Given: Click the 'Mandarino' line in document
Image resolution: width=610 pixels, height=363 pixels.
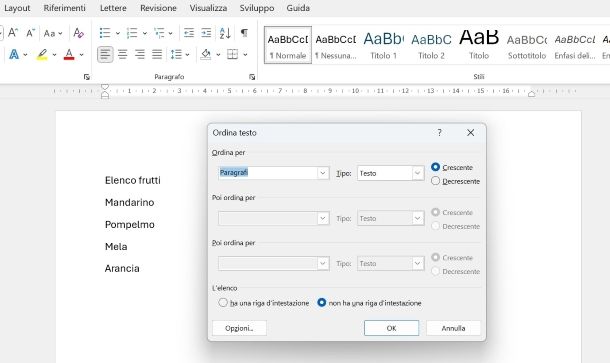Looking at the screenshot, I should click(x=130, y=202).
